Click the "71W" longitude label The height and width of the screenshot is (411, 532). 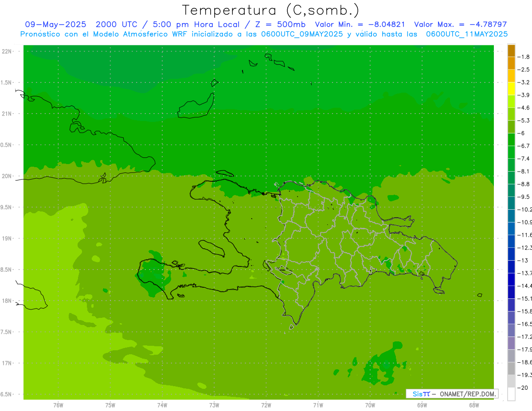pos(318,405)
